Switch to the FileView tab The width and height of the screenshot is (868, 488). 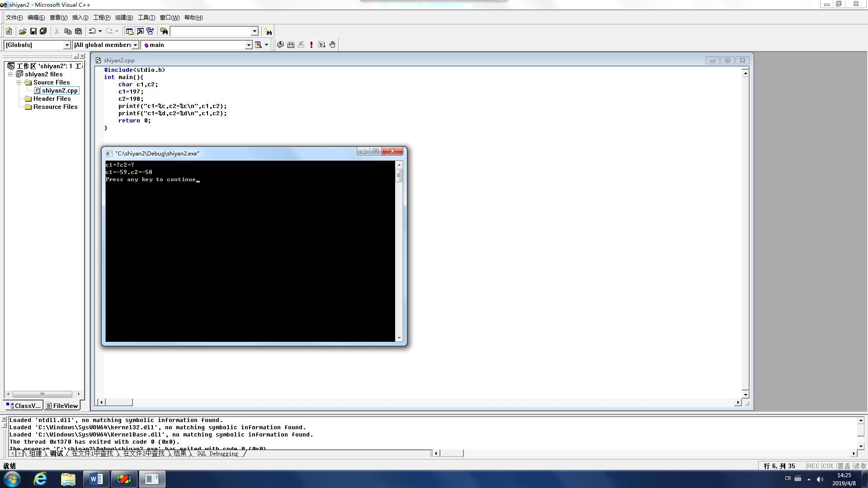pyautogui.click(x=62, y=406)
